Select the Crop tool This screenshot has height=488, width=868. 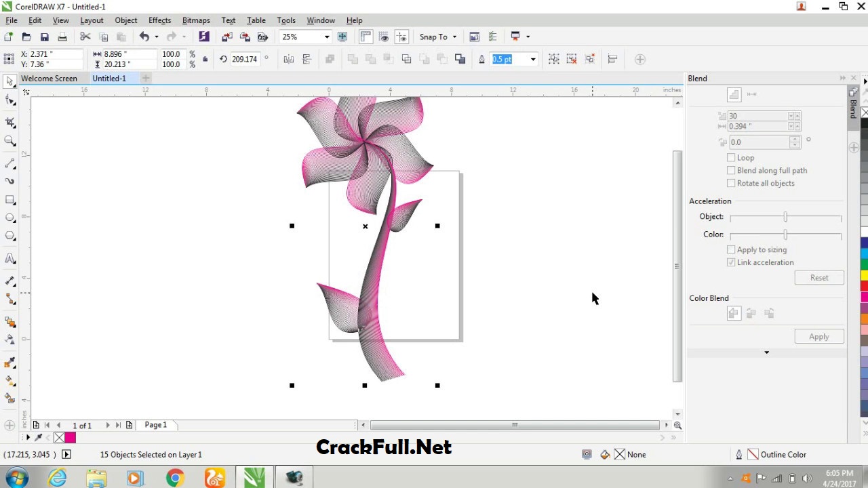(x=10, y=122)
